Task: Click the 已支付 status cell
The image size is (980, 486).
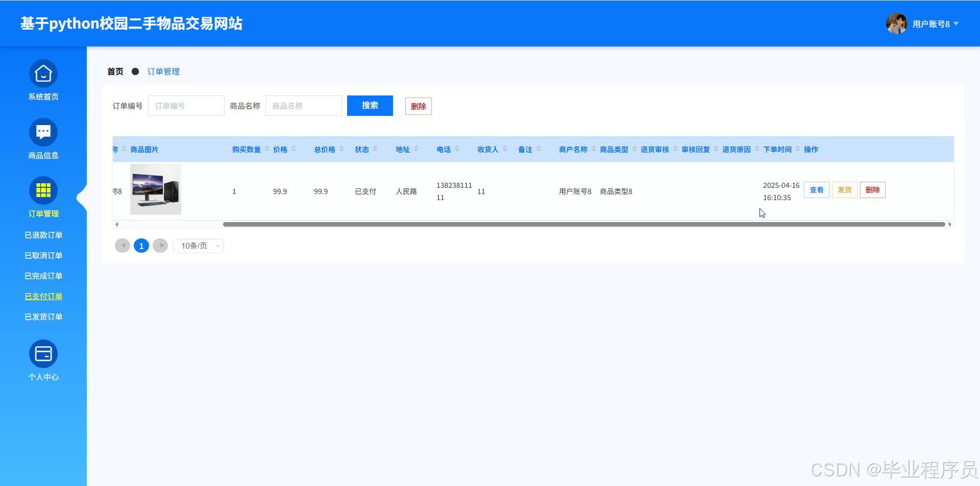Action: [365, 191]
